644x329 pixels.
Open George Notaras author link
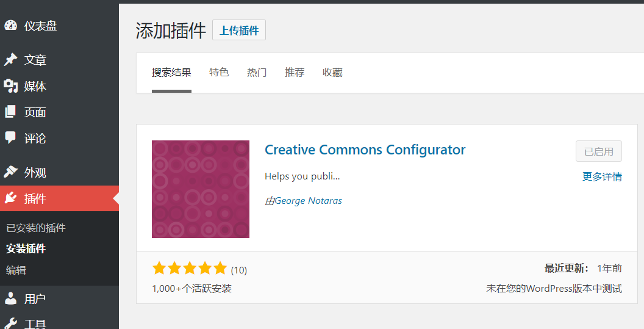coord(308,201)
